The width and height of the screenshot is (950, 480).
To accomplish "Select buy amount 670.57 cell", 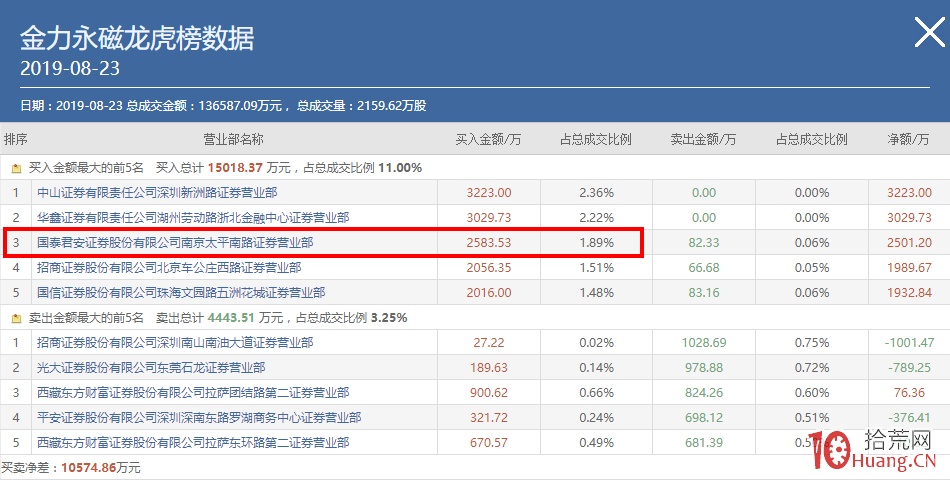I will tap(489, 442).
